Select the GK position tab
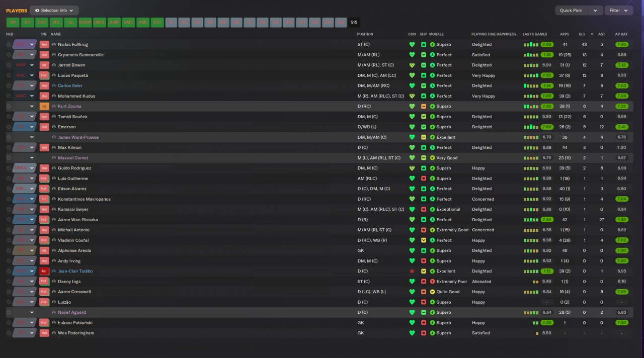The image size is (644, 358). tap(13, 22)
